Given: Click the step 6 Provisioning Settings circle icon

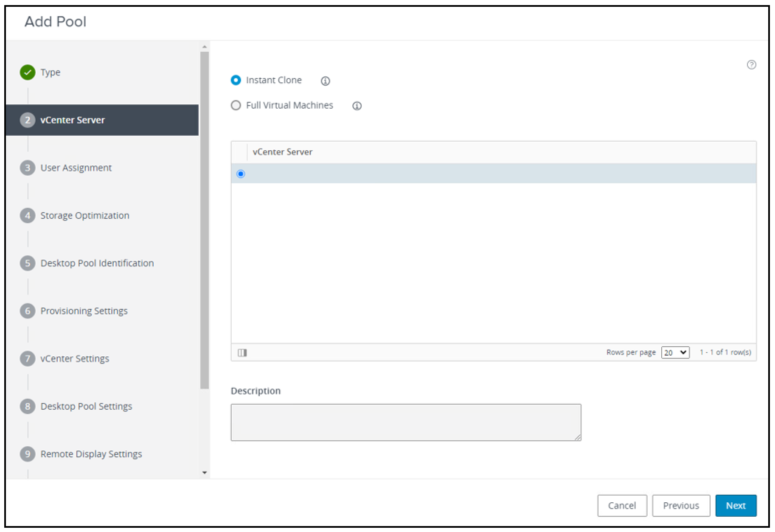Looking at the screenshot, I should [x=27, y=311].
